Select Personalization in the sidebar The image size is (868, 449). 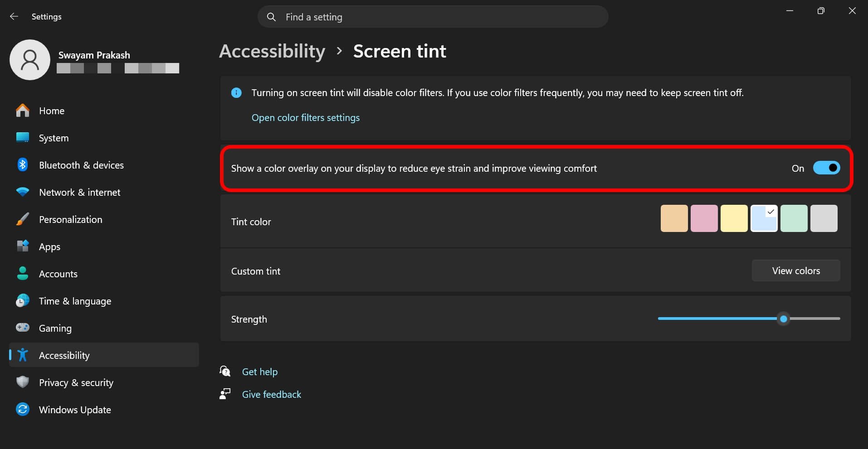(104, 219)
